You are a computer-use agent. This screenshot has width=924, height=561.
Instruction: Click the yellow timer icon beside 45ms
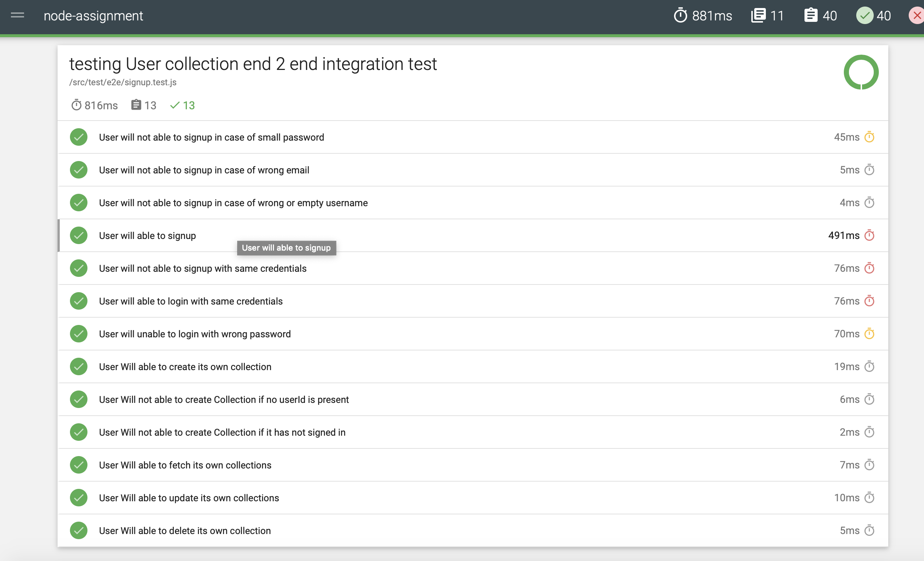tap(869, 137)
